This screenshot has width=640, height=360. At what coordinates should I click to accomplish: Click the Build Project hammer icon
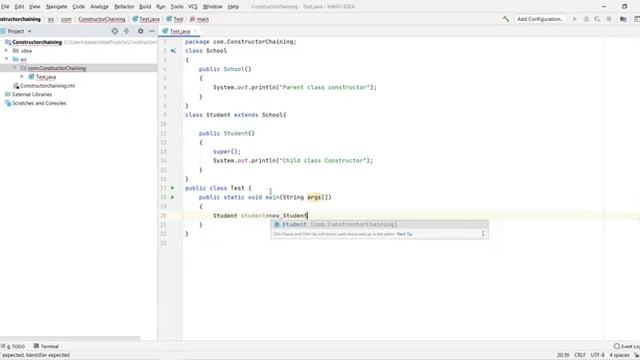pyautogui.click(x=506, y=19)
